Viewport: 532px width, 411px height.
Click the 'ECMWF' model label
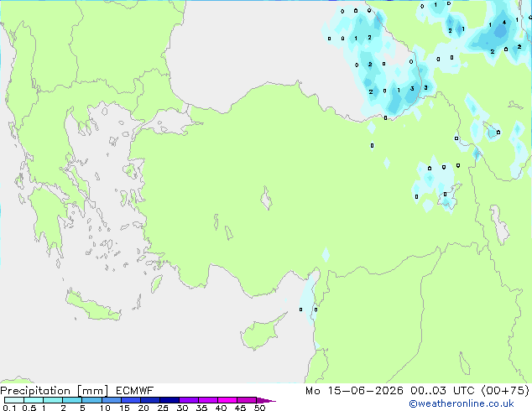tap(135, 391)
